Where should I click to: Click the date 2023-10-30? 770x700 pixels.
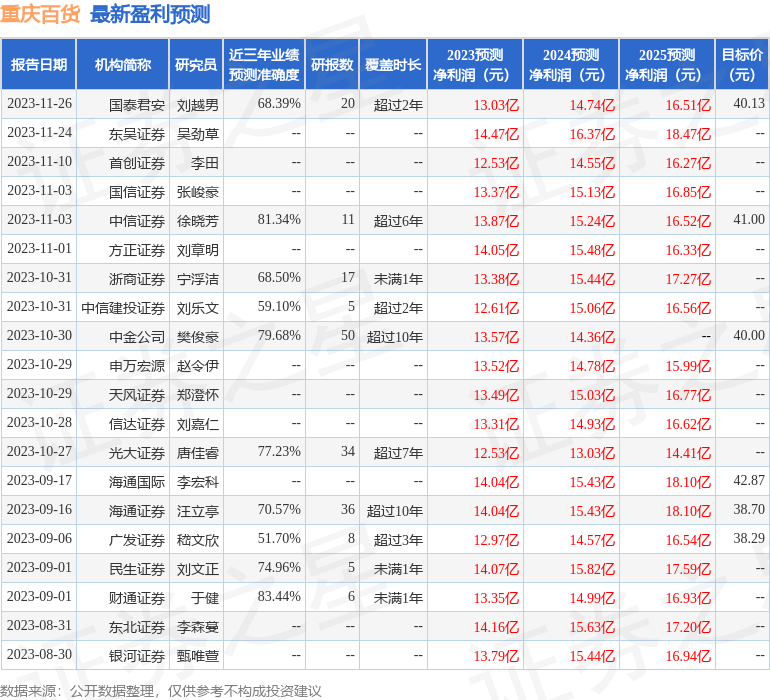[x=39, y=335]
